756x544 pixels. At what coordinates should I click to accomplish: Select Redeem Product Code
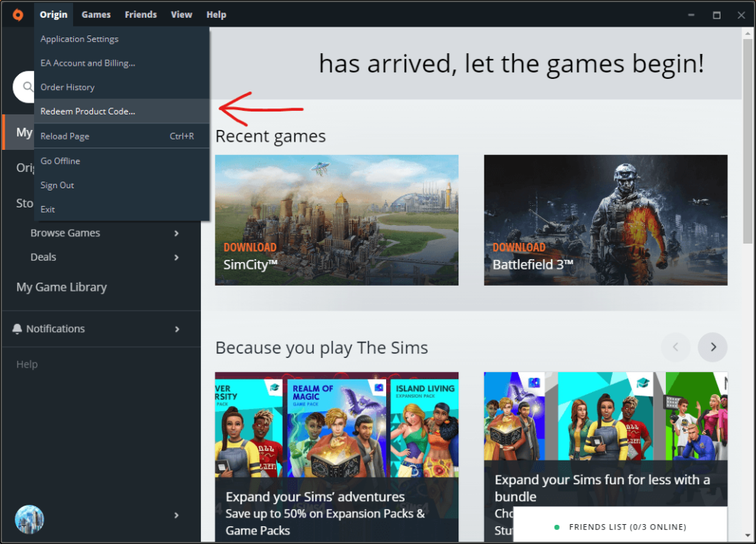pyautogui.click(x=122, y=111)
